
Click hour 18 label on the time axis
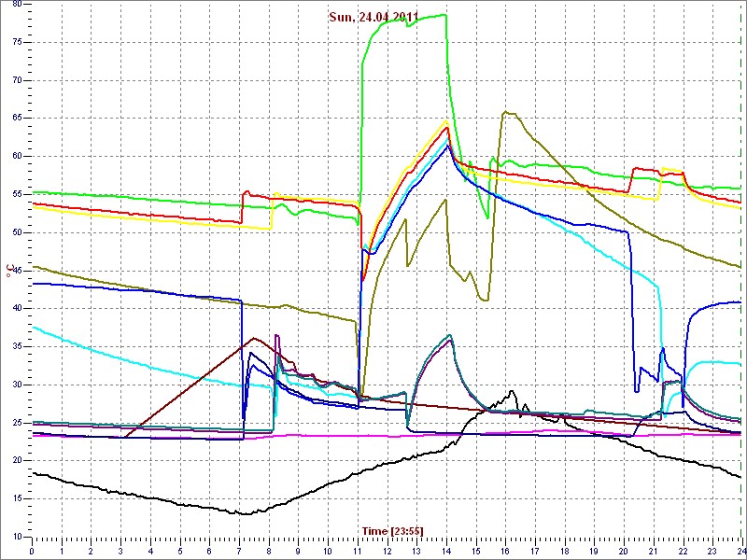tap(564, 552)
